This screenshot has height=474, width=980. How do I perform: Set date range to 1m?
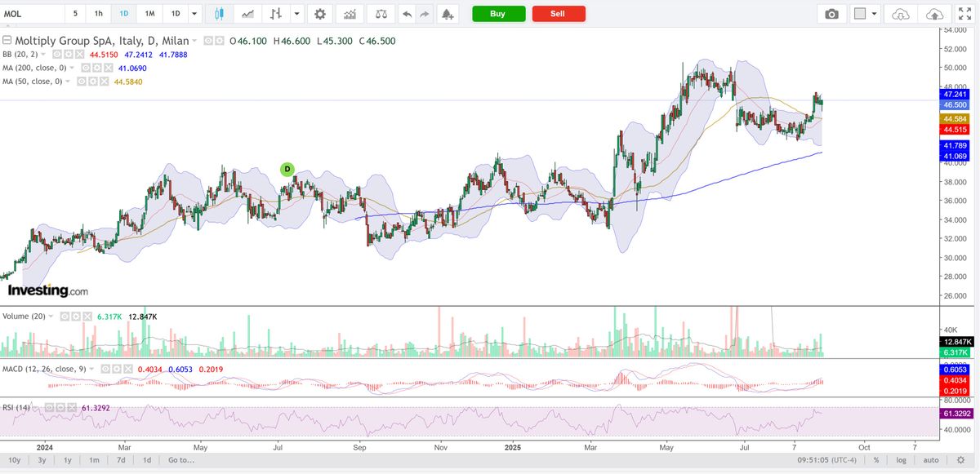(95, 460)
